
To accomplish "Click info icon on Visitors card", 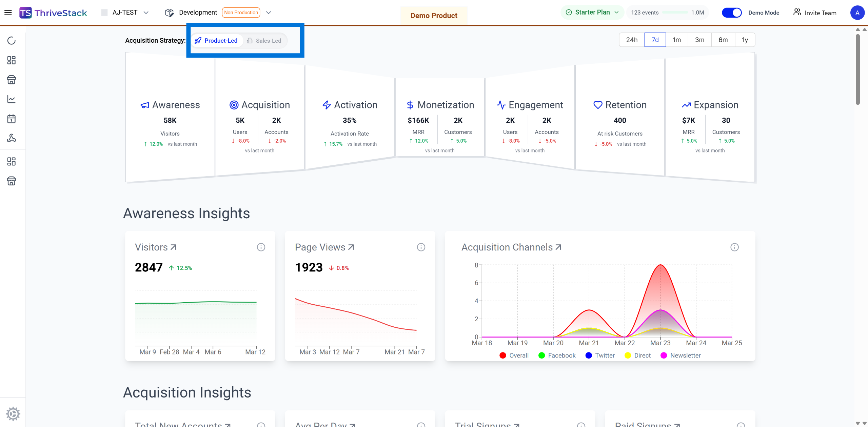I will point(261,247).
